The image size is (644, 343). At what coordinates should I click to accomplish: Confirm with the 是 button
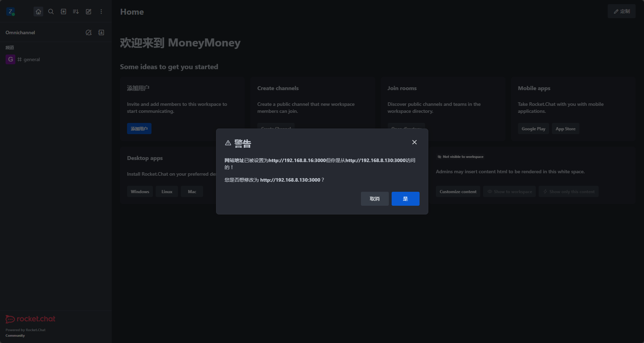(405, 199)
